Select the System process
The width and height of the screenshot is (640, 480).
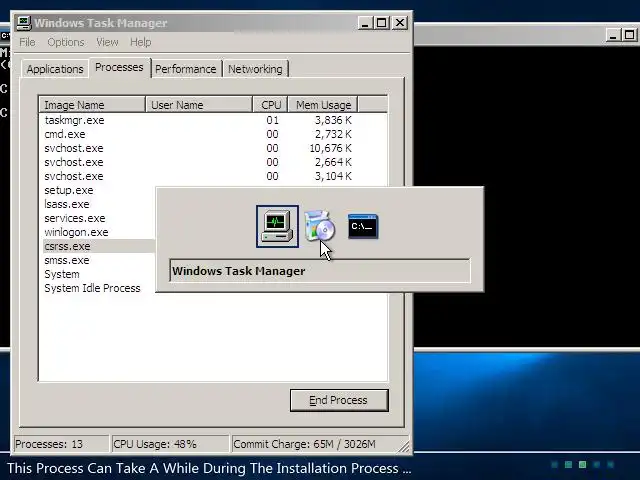pyautogui.click(x=62, y=274)
